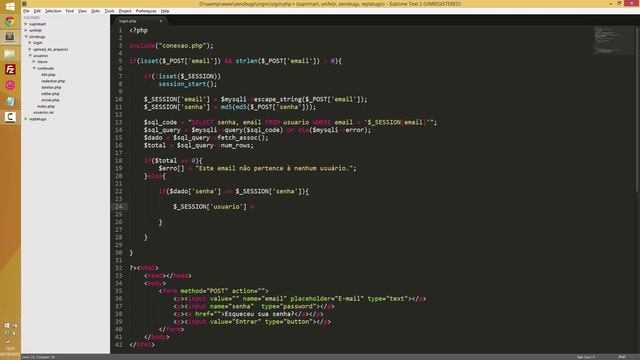Open the Help menu
This screenshot has height=360, width=640.
(x=165, y=11)
